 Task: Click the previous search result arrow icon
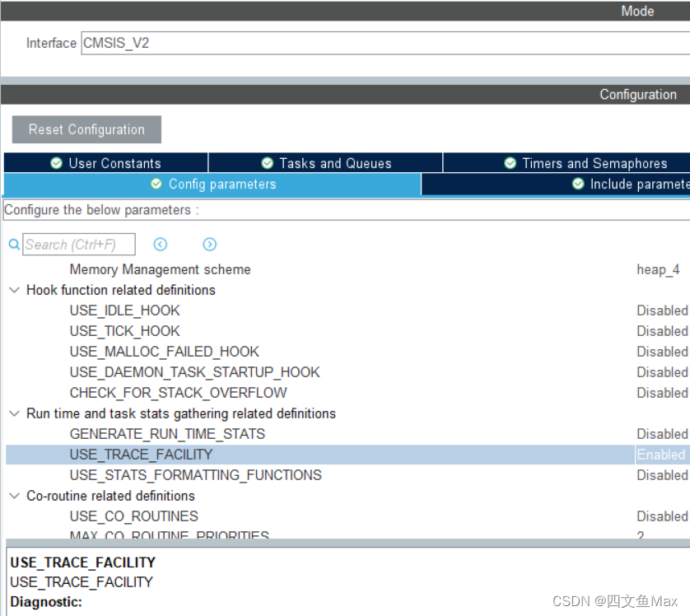point(160,244)
